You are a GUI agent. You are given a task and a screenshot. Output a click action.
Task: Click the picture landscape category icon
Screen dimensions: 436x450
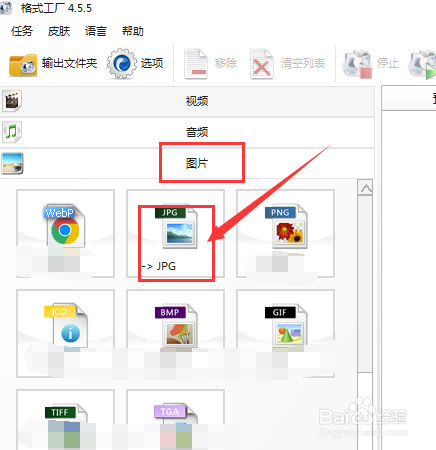(x=12, y=163)
